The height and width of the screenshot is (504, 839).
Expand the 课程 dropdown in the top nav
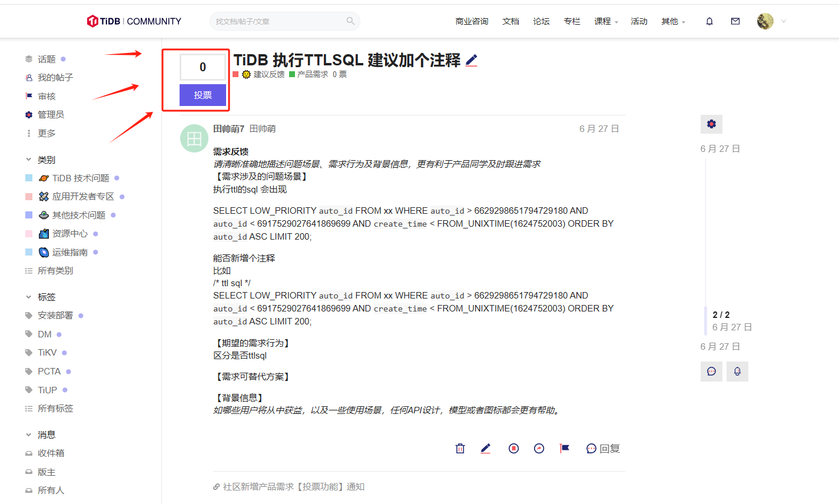click(606, 22)
